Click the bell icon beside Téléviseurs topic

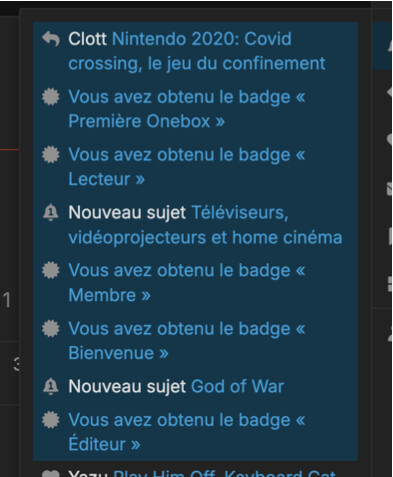tap(51, 213)
